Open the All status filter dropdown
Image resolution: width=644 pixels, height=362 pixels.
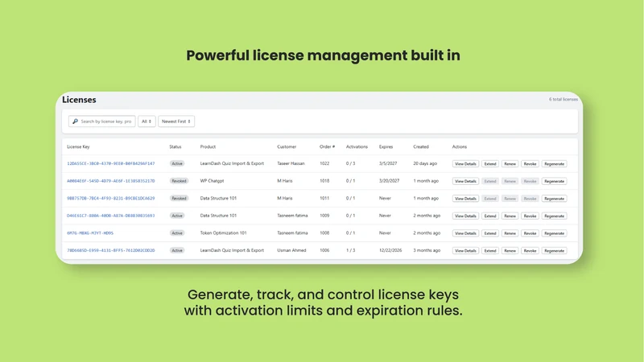tap(147, 121)
